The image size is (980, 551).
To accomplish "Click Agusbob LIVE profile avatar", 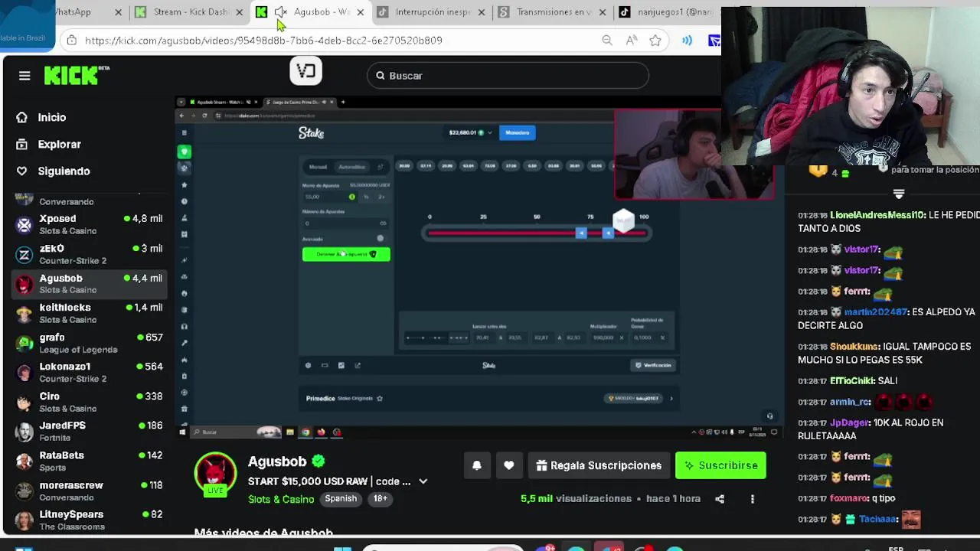I will click(215, 474).
